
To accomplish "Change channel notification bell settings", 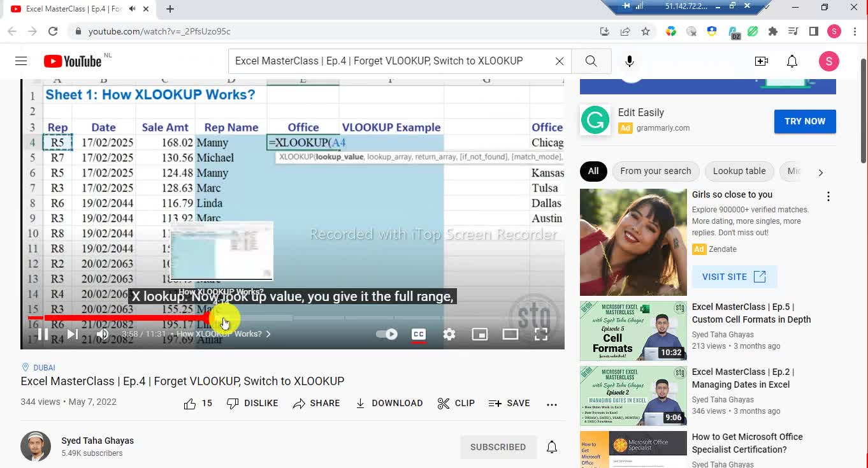I will point(552,448).
